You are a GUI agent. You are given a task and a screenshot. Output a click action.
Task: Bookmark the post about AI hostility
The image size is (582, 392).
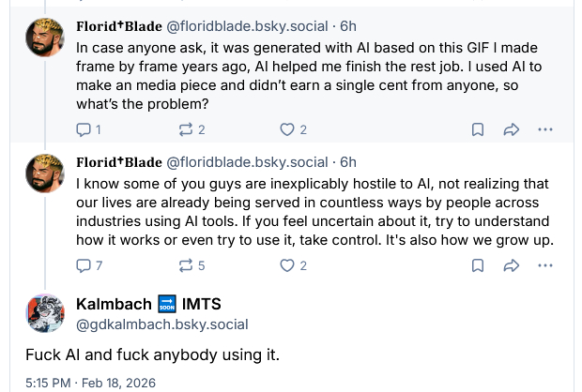tap(477, 265)
